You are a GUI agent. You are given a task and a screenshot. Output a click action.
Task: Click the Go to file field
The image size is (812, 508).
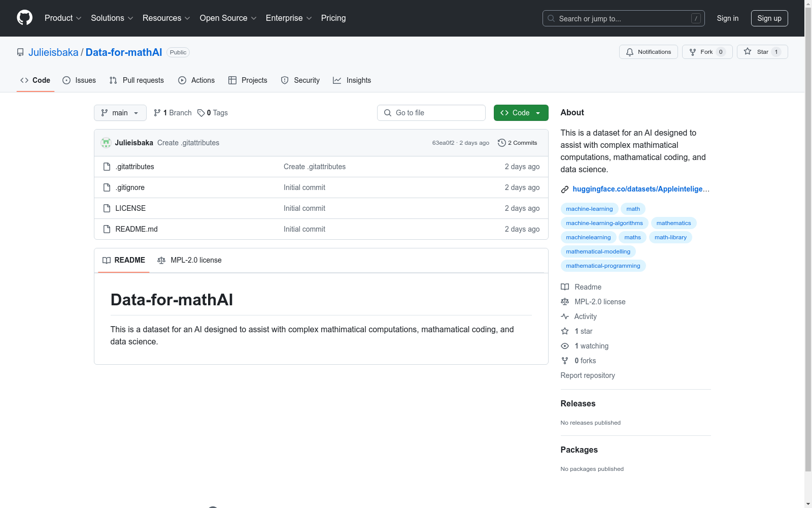(431, 113)
